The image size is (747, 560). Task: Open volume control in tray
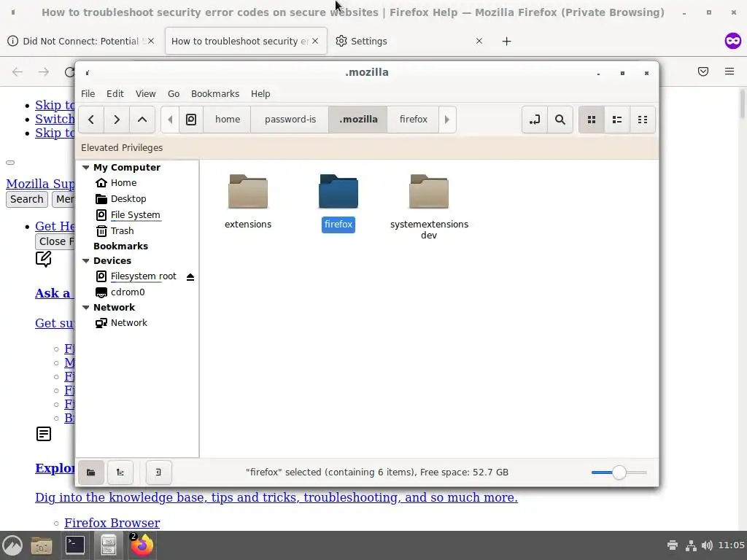pyautogui.click(x=707, y=545)
